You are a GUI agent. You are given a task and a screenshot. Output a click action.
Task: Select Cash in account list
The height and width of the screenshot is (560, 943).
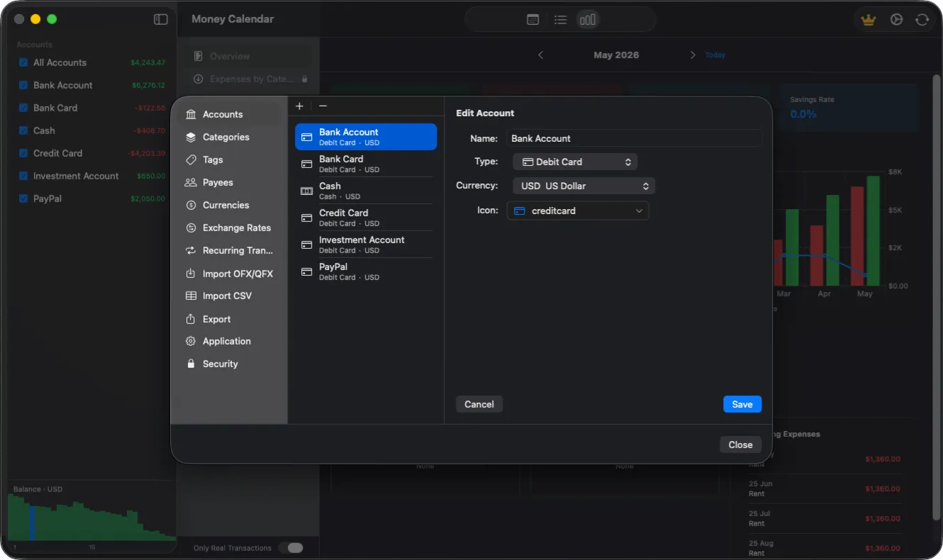click(366, 191)
